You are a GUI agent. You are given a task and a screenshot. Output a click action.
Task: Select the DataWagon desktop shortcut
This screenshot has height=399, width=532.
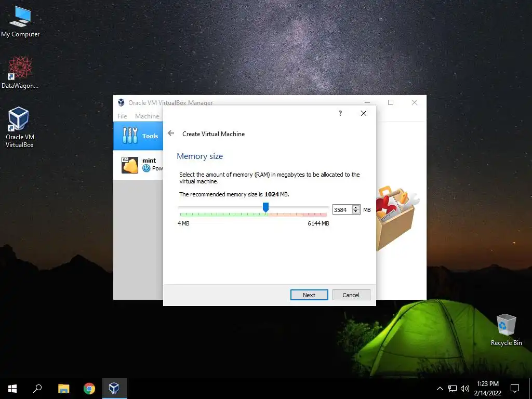point(20,72)
